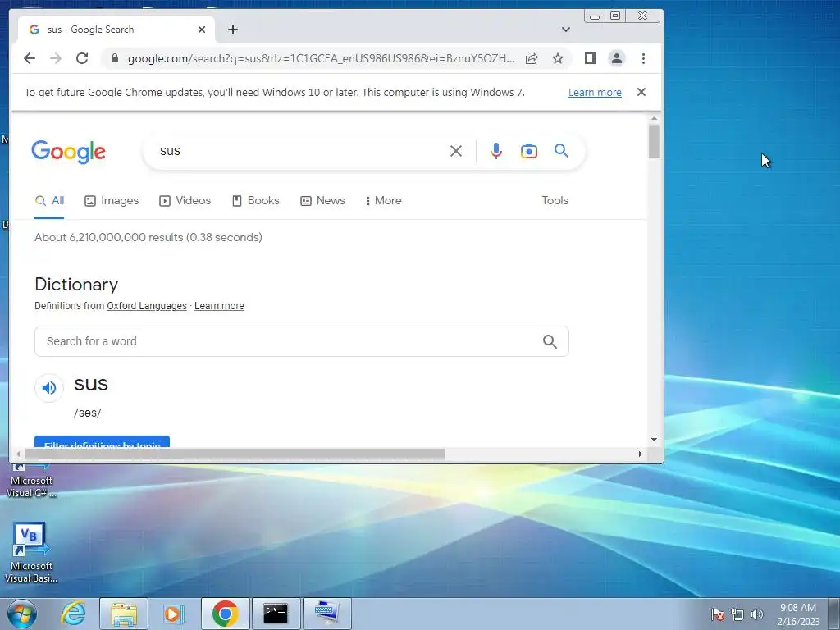The height and width of the screenshot is (630, 840).
Task: Play the pronunciation audio for sus
Action: [x=49, y=387]
